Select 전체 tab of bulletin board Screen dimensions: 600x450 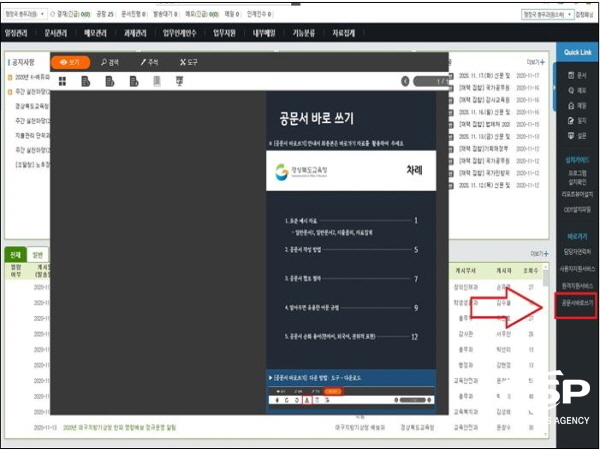[x=15, y=255]
